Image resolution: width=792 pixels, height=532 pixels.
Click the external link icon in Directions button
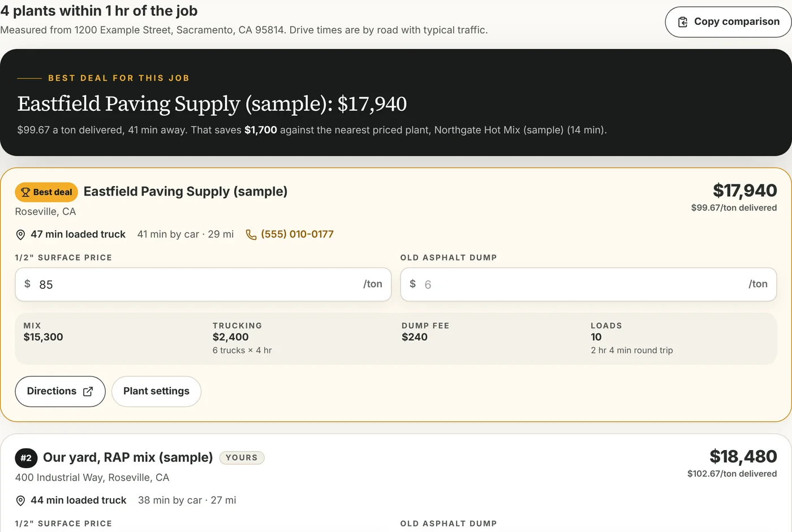pyautogui.click(x=88, y=391)
